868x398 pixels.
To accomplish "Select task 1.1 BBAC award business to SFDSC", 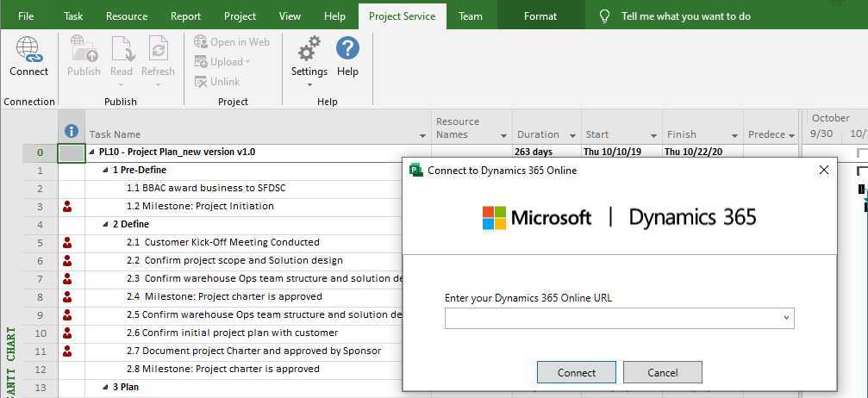I will coord(206,188).
